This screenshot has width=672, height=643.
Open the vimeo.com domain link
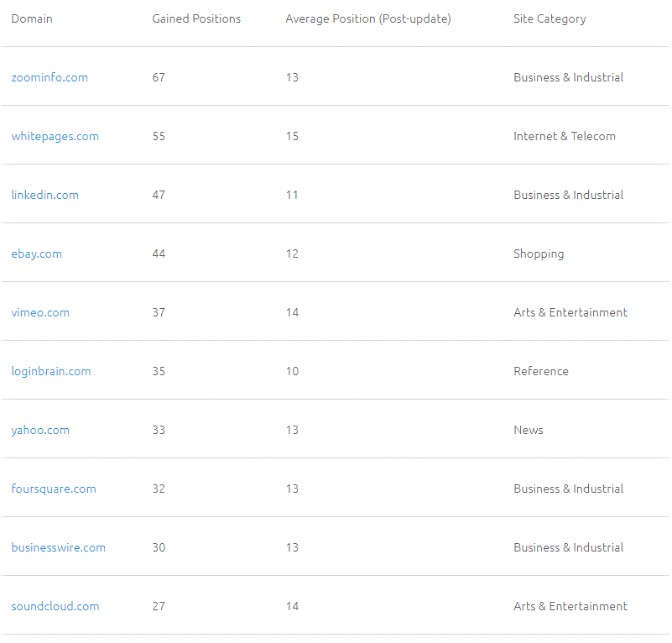40,312
